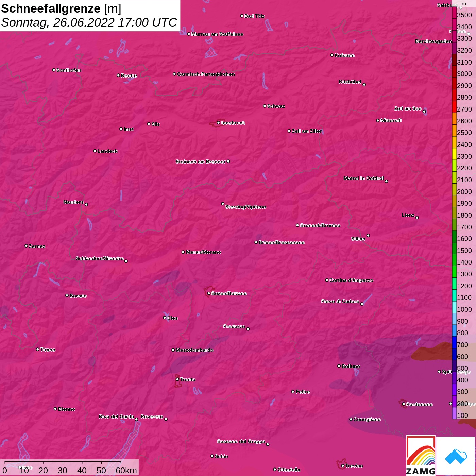Click the Innsbruck city marker dot
The height and width of the screenshot is (476, 476).
(218, 123)
